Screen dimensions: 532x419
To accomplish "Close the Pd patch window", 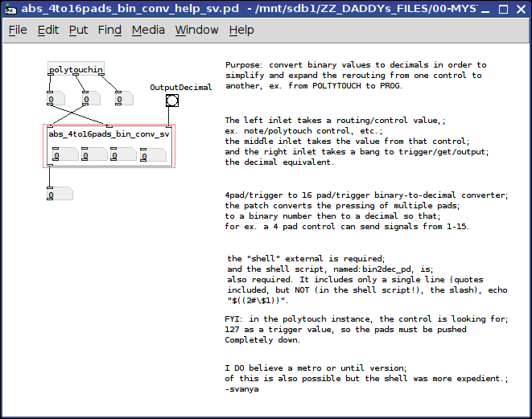I will click(522, 9).
